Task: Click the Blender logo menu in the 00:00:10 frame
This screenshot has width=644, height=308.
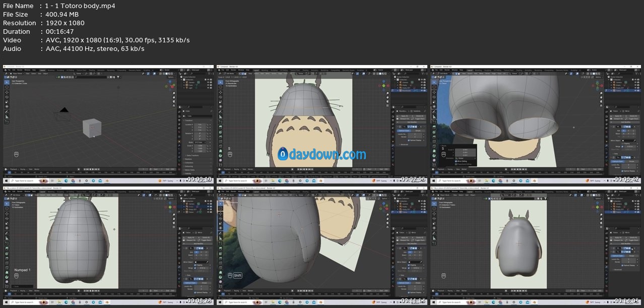Action: pyautogui.click(x=6, y=70)
